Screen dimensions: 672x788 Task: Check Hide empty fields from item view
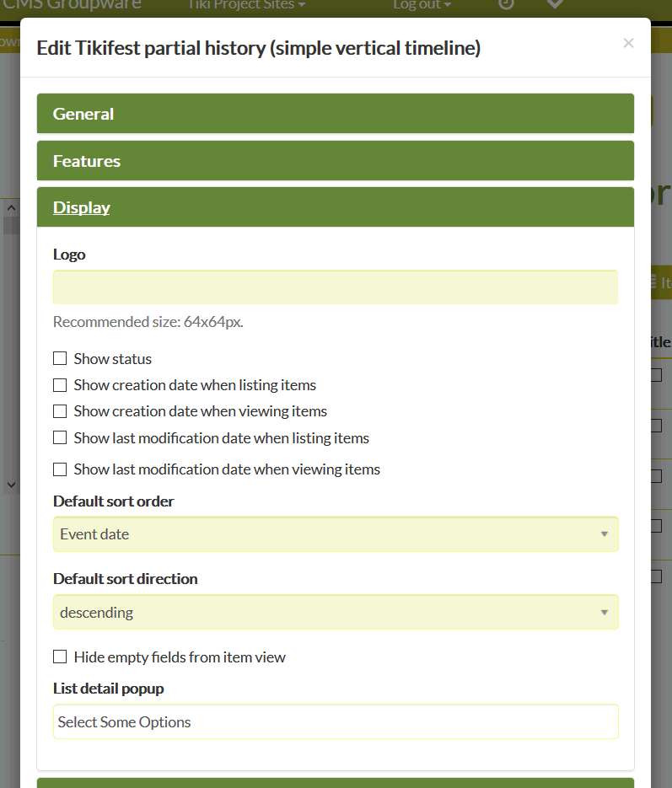pos(60,657)
